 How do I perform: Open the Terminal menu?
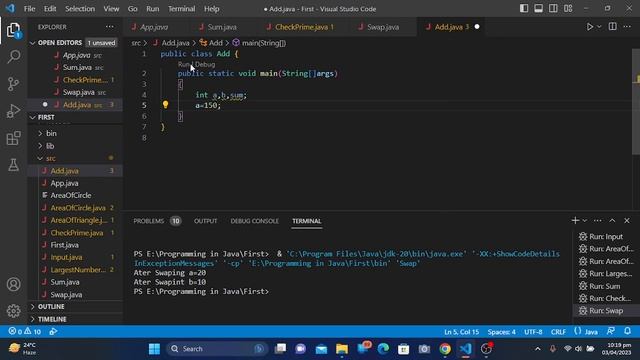pos(182,9)
